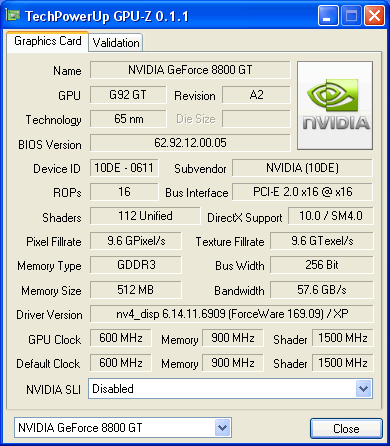
Task: Click the Close button
Action: coord(346,428)
